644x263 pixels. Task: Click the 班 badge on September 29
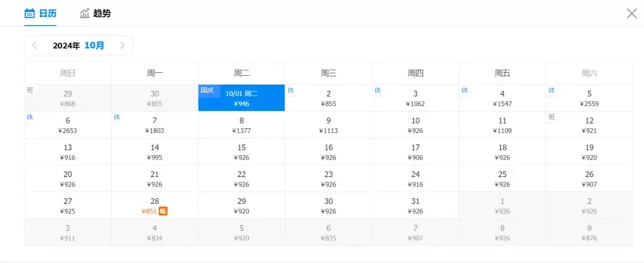click(30, 90)
